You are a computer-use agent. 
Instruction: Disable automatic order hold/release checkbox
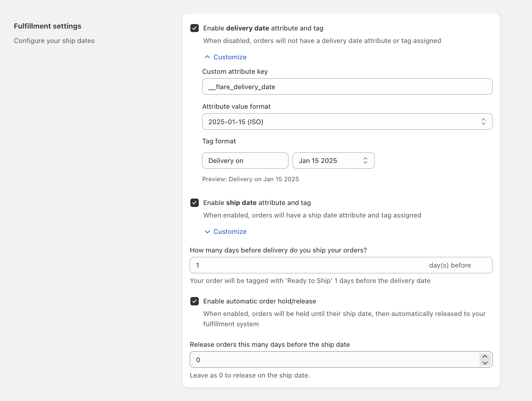(195, 301)
